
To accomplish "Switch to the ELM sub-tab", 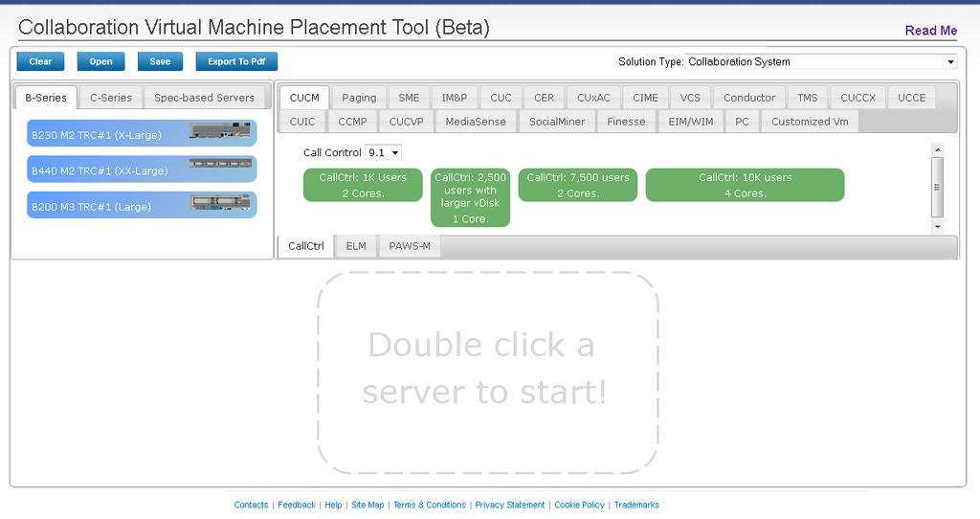I will (x=356, y=246).
